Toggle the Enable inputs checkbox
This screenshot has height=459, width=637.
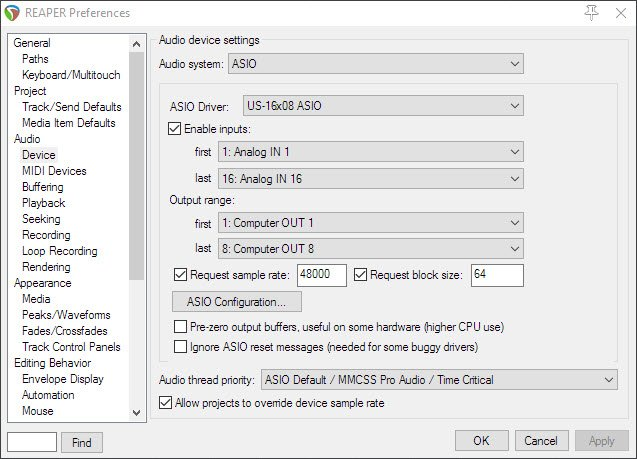174,129
